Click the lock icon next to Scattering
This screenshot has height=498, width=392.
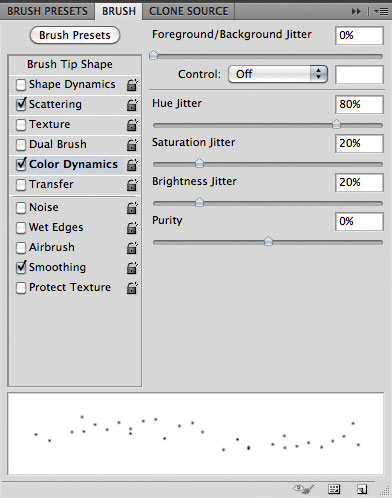[132, 105]
